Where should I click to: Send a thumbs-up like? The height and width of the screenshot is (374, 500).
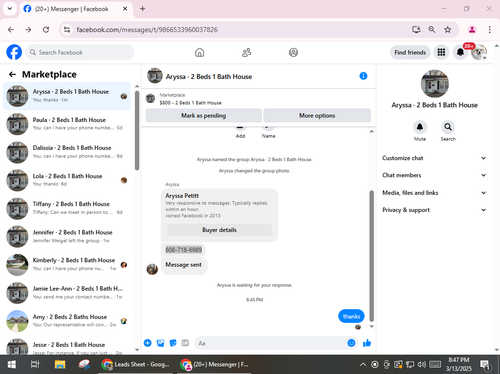pyautogui.click(x=367, y=343)
